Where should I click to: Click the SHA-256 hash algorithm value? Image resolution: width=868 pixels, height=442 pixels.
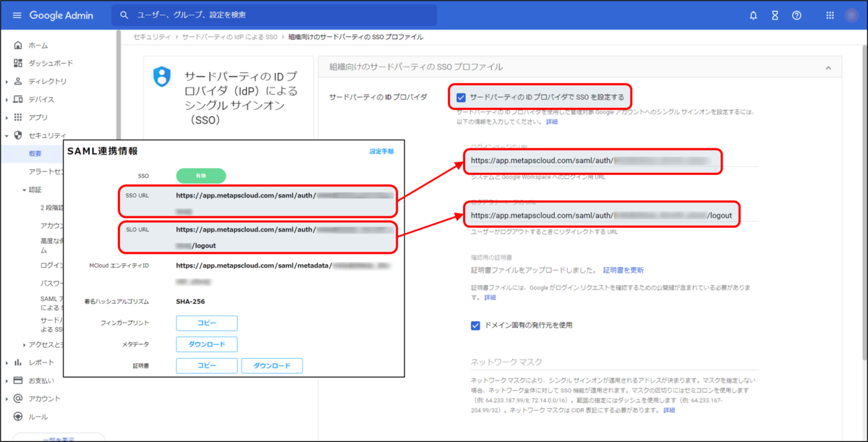pos(190,302)
